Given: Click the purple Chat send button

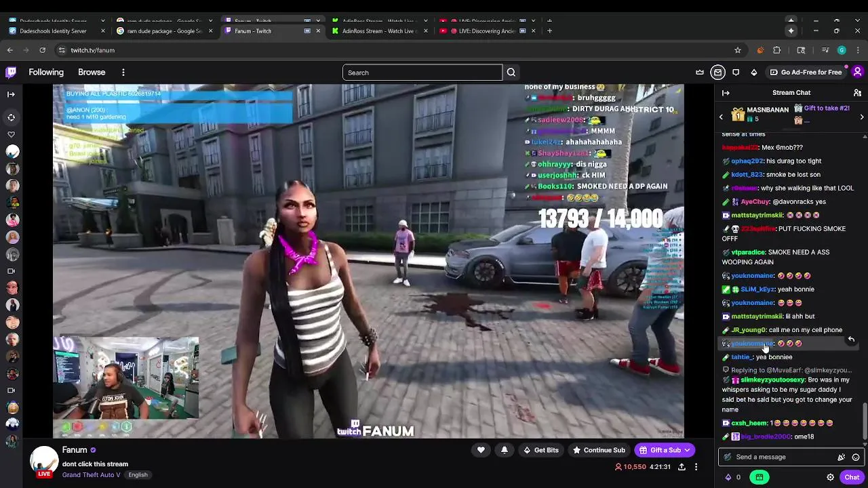Looking at the screenshot, I should click(x=852, y=477).
